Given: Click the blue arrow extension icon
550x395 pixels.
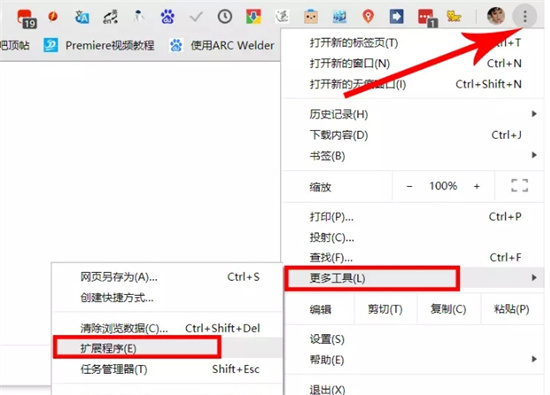Looking at the screenshot, I should (x=396, y=16).
